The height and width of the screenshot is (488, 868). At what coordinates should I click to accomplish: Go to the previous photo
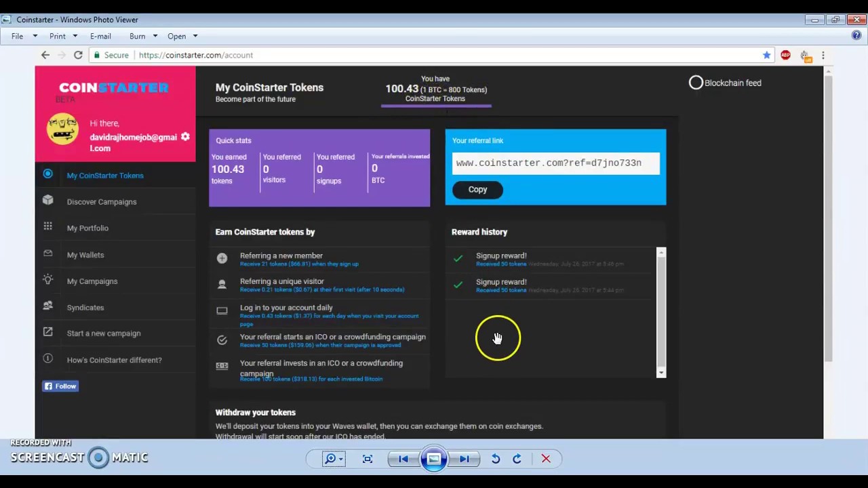pyautogui.click(x=403, y=459)
